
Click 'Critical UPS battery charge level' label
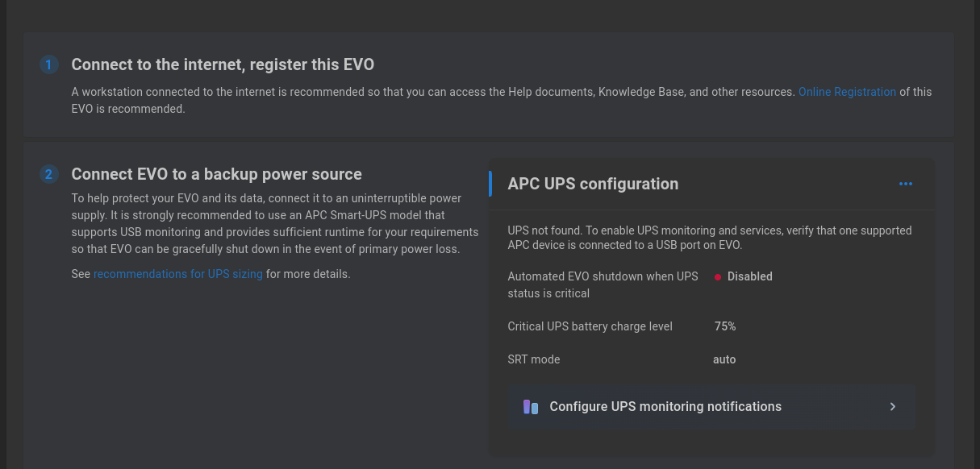[590, 326]
